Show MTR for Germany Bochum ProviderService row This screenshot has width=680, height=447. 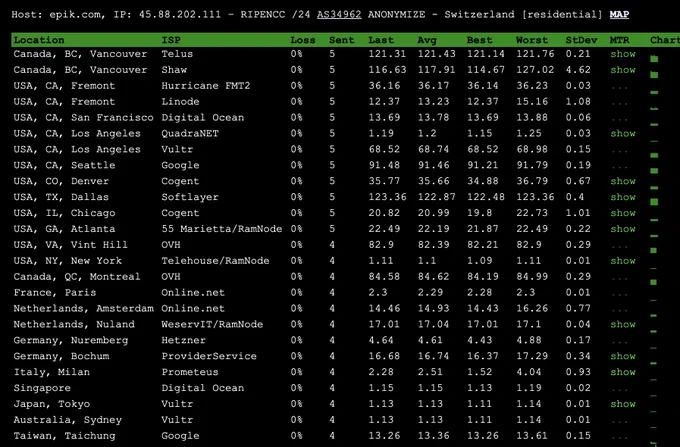(x=623, y=356)
